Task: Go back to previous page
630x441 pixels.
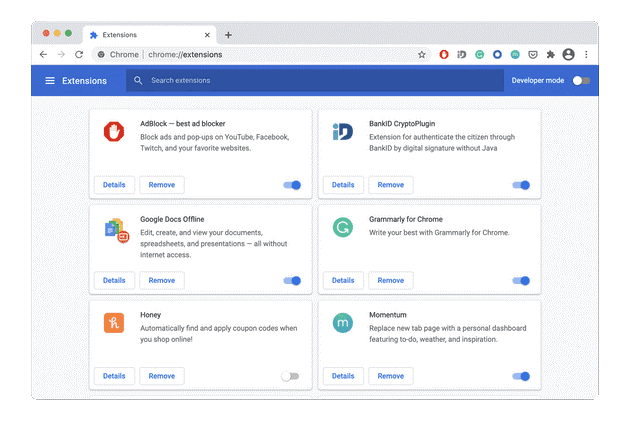Action: (43, 54)
